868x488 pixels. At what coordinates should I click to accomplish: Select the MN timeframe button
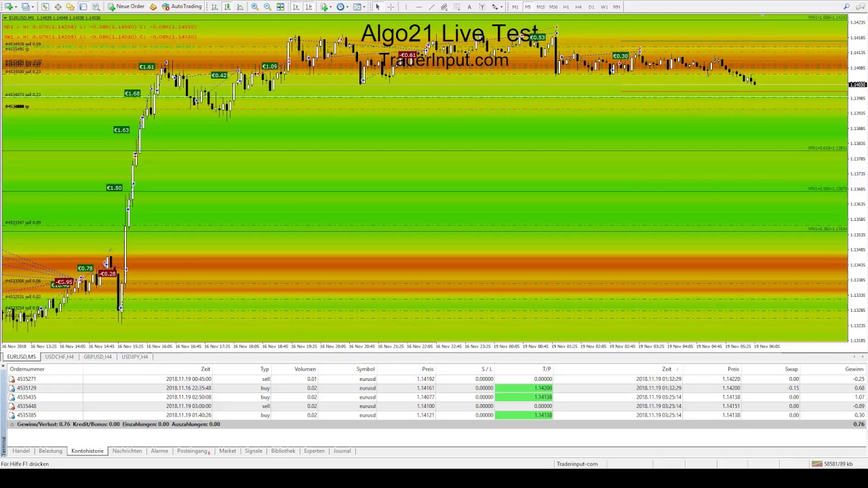click(x=616, y=7)
